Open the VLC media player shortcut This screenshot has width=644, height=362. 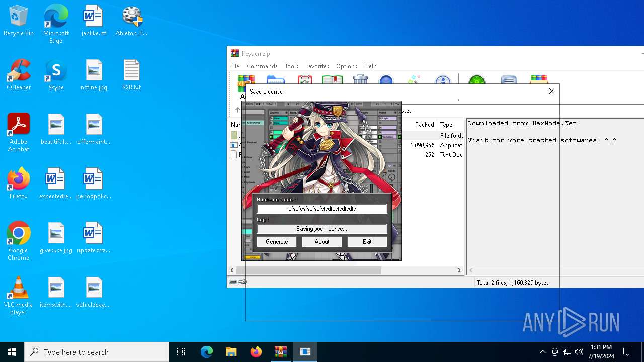click(x=19, y=296)
